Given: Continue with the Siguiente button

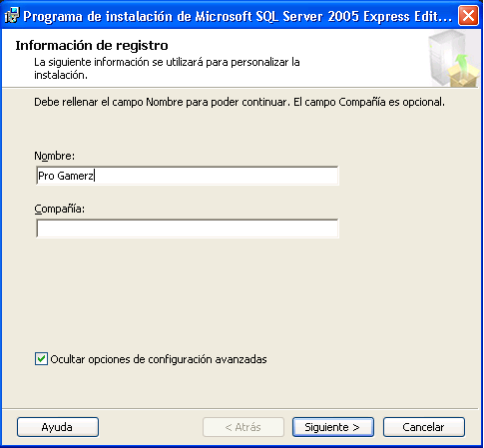Looking at the screenshot, I should pos(333,427).
